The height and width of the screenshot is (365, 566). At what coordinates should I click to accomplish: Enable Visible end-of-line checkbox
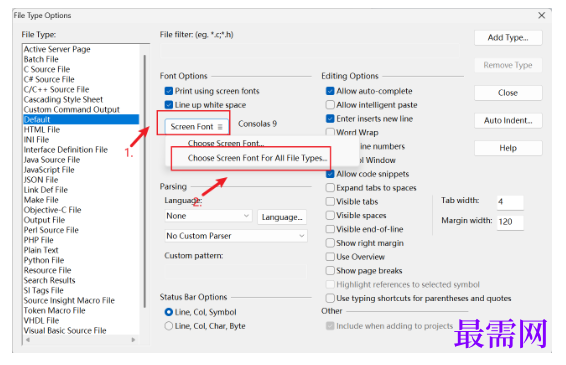[x=330, y=229]
